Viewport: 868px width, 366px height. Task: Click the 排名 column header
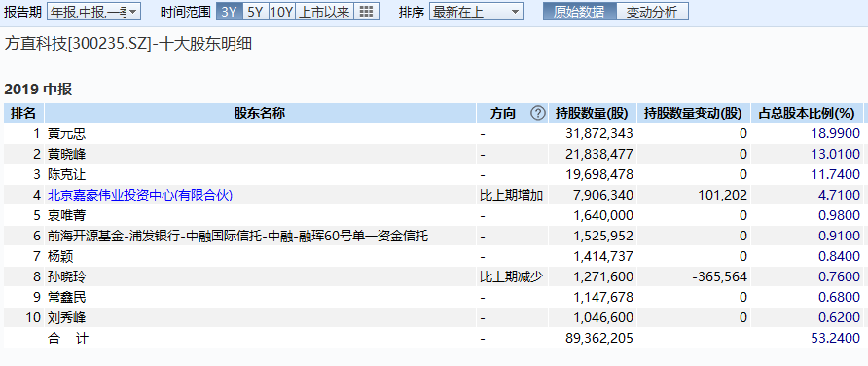point(23,114)
